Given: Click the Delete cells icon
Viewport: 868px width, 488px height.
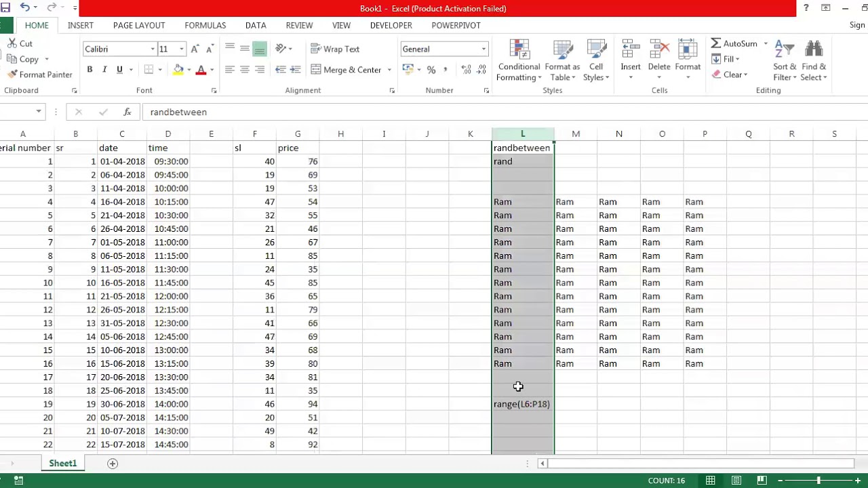Looking at the screenshot, I should (x=659, y=50).
